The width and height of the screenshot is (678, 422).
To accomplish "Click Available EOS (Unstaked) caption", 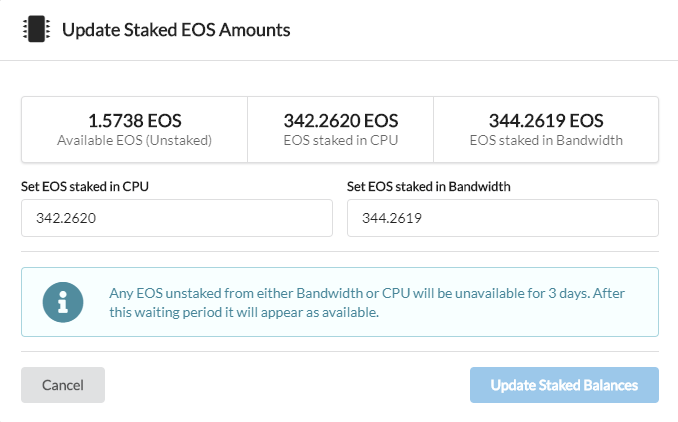I will (134, 141).
